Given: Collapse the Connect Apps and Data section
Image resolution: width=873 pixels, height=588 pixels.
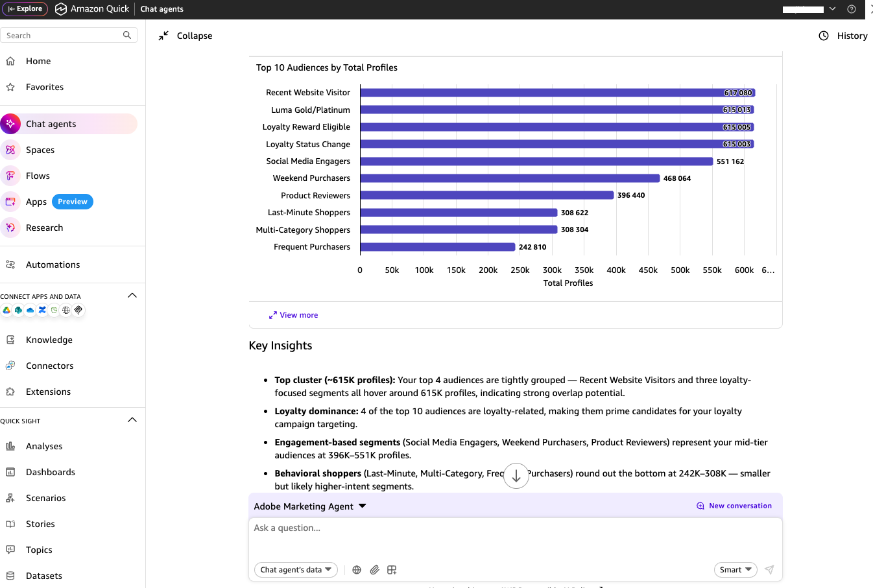Looking at the screenshot, I should [132, 296].
